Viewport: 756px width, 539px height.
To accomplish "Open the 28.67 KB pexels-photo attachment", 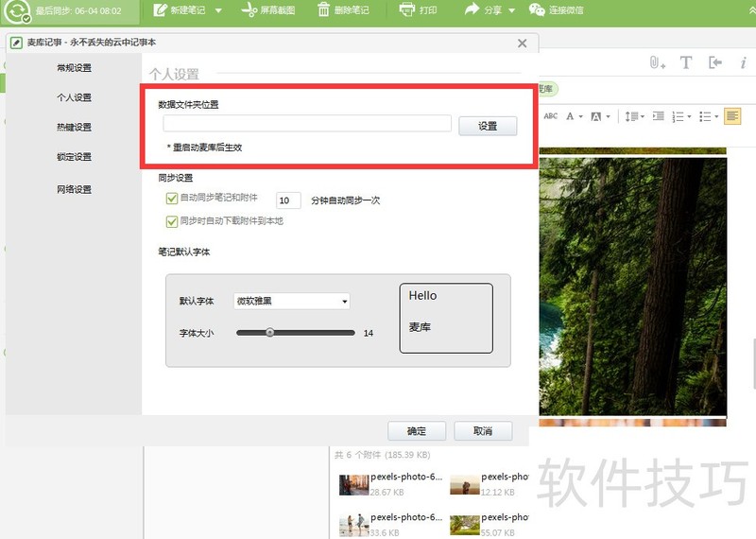I will tap(390, 484).
